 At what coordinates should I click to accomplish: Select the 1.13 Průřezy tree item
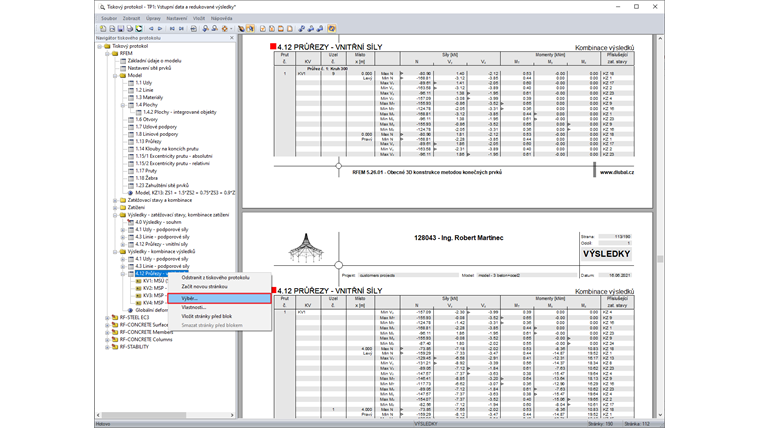150,142
